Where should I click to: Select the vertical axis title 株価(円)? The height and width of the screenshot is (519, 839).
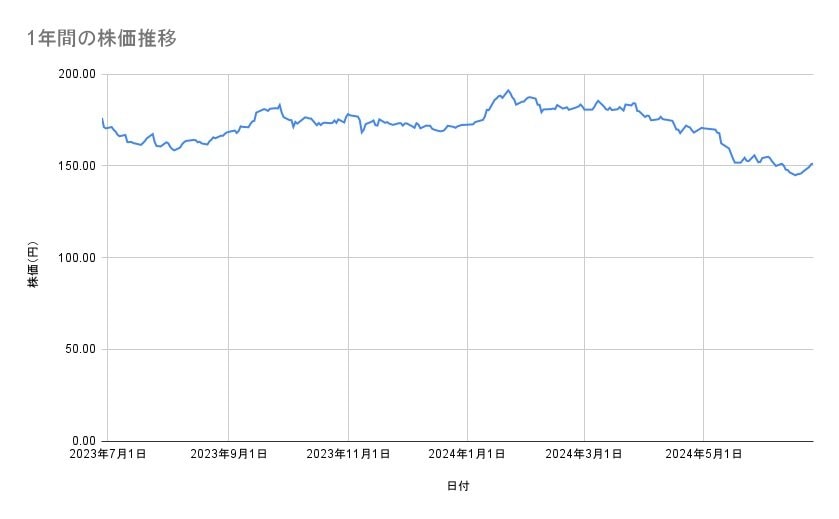(x=33, y=264)
